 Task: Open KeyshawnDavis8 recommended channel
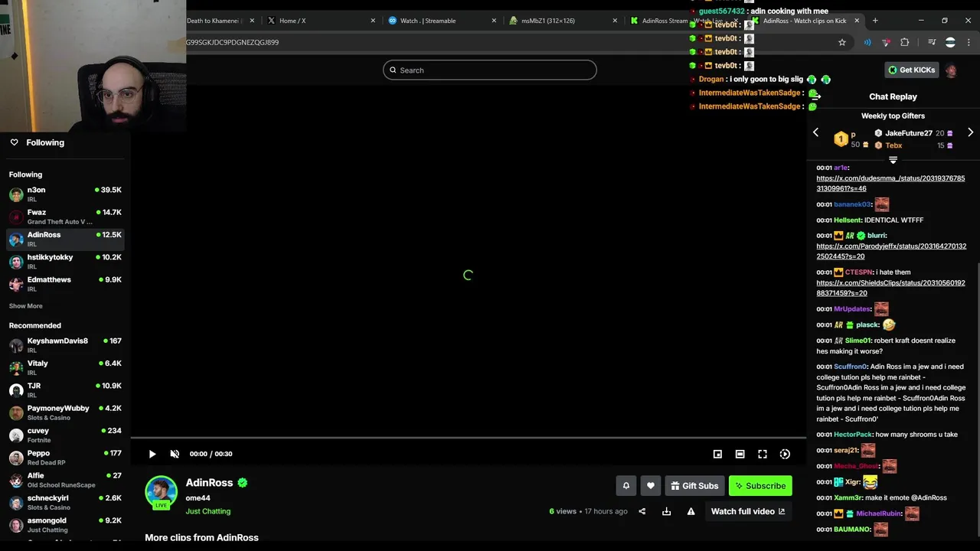(65, 345)
